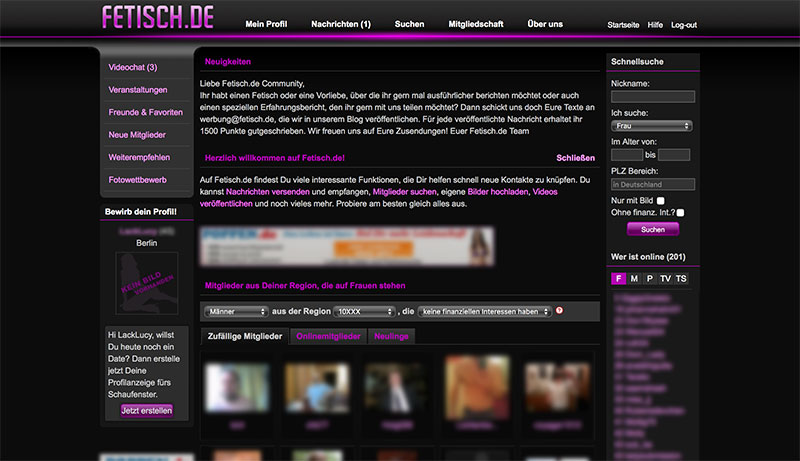Viewport: 800px width, 461px height.
Task: Click the Schließen link in the welcome box
Action: (575, 158)
